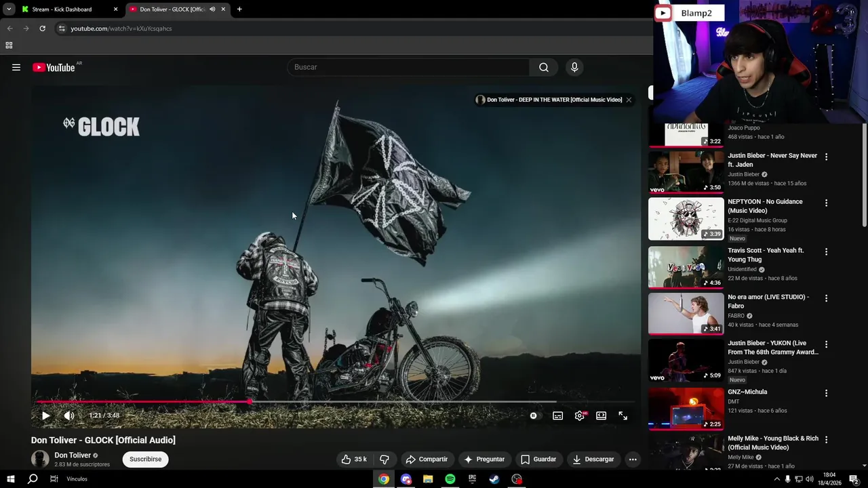The width and height of the screenshot is (868, 488).
Task: Open the NEPTYOON No Guidance thumbnail
Action: click(686, 219)
